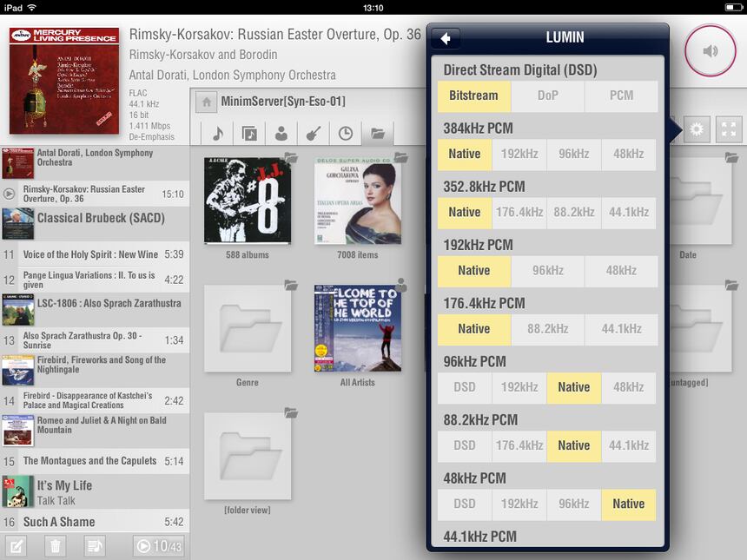747x560 pixels.
Task: Tap the back arrow in LUMIN panel
Action: (446, 38)
